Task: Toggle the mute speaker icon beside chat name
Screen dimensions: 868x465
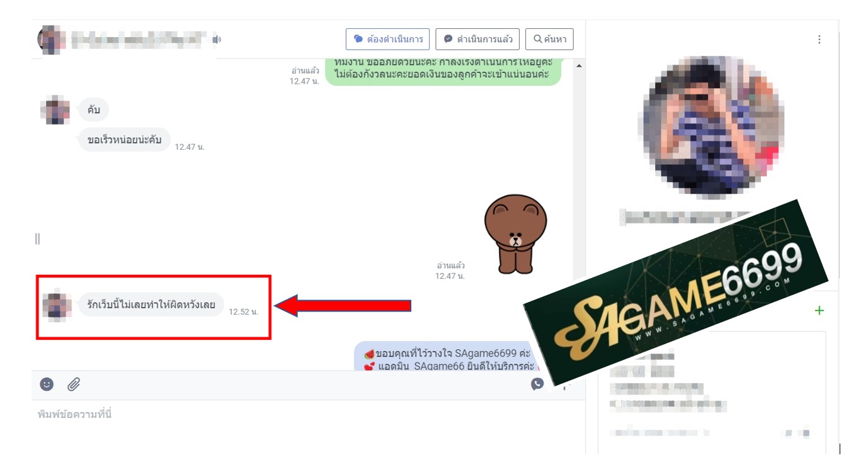Action: pos(217,40)
